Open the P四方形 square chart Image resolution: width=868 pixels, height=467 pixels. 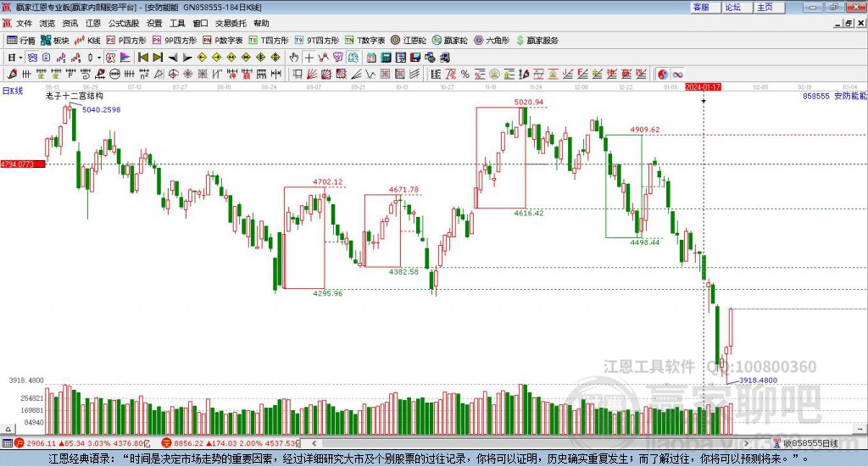point(126,41)
